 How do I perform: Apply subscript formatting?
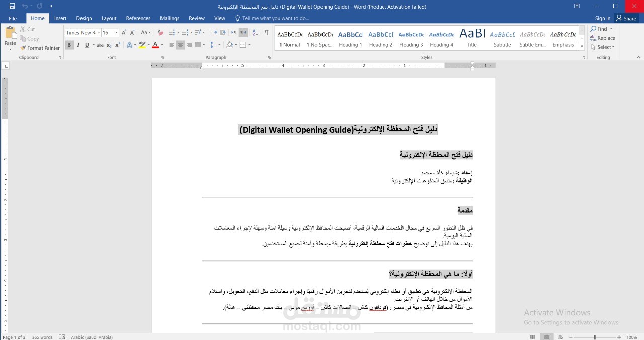pyautogui.click(x=109, y=45)
